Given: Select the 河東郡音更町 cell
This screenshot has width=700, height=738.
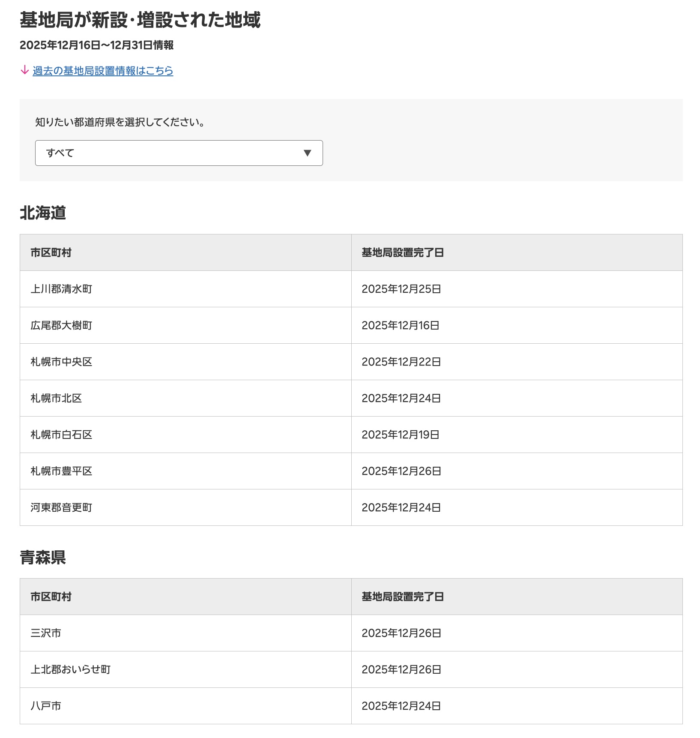Looking at the screenshot, I should 185,507.
